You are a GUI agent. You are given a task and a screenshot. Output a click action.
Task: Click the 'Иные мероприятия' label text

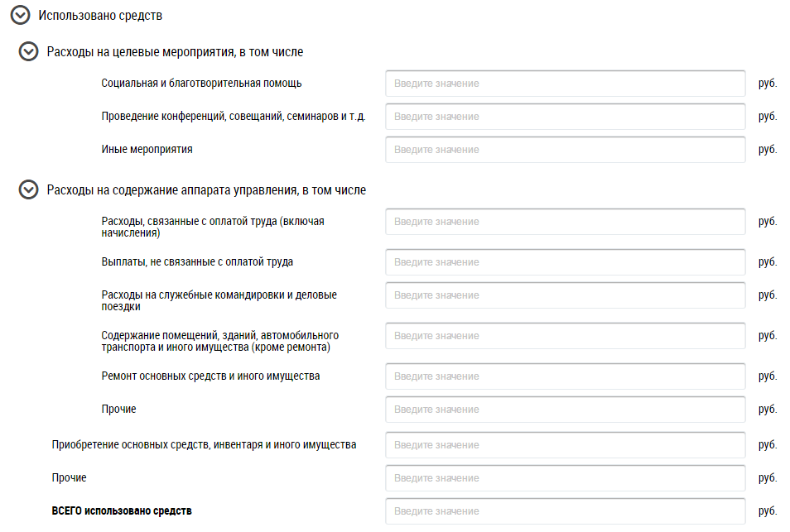pyautogui.click(x=147, y=150)
